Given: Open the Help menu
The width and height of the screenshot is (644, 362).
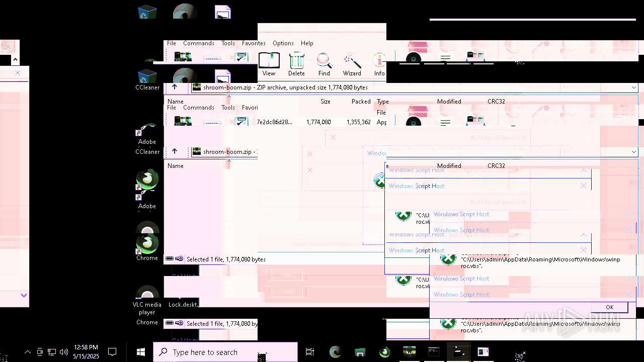Looking at the screenshot, I should coord(307,43).
